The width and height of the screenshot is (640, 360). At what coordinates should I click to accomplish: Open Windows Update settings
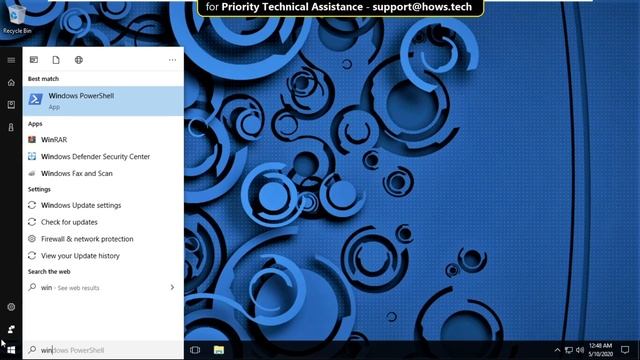[103, 205]
